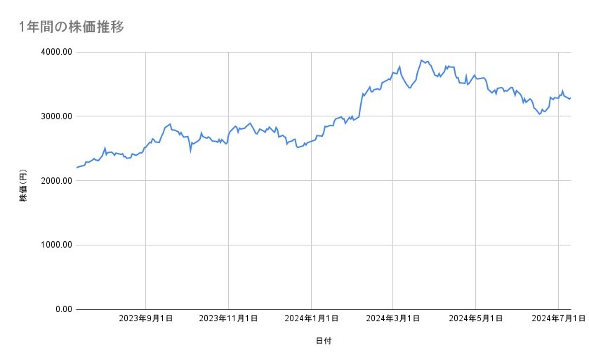Click the vertical gridline above 2024年3月1日
This screenshot has width=589, height=364.
pos(393,210)
